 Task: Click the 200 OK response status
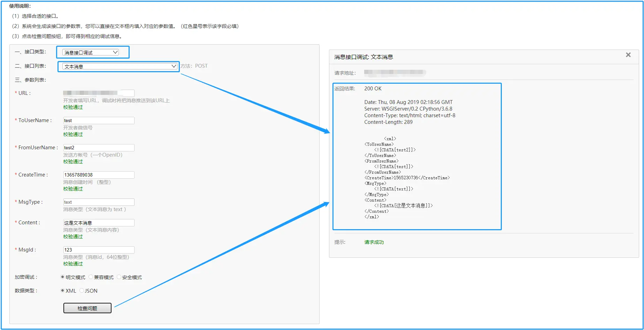pos(373,89)
